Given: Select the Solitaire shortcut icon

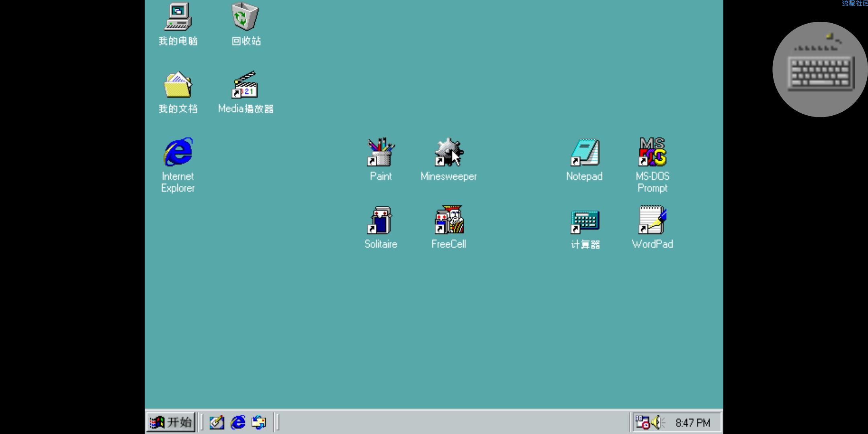Looking at the screenshot, I should click(380, 220).
